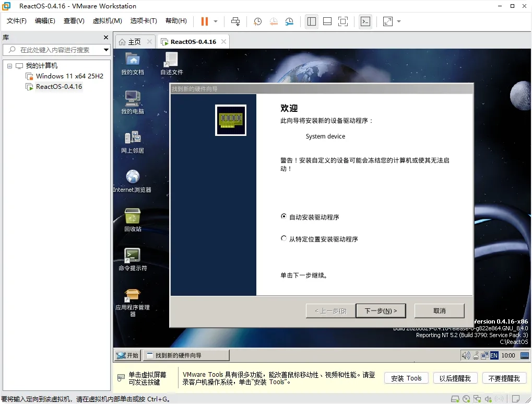Open the 文件(F) menu

pos(16,21)
